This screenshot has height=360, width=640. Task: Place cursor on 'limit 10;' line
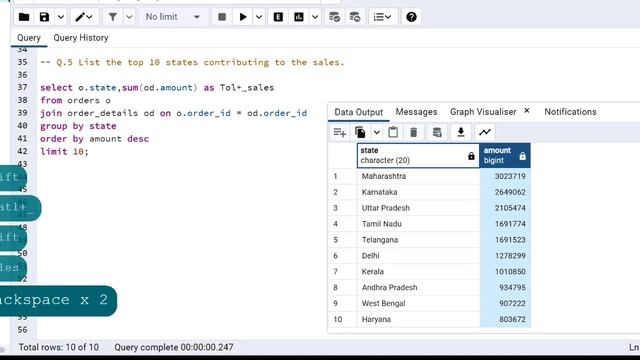pos(64,151)
